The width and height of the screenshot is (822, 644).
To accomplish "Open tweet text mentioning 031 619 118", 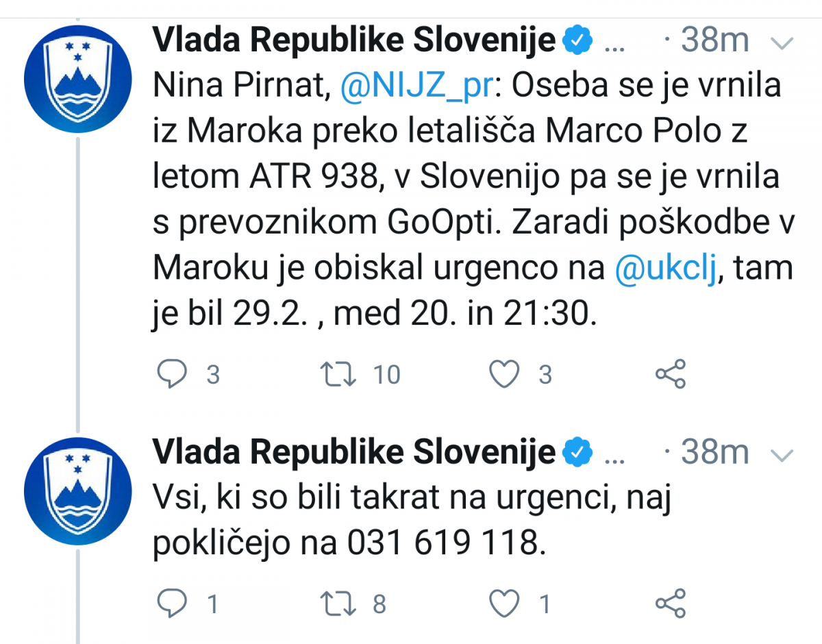I will pos(410,521).
